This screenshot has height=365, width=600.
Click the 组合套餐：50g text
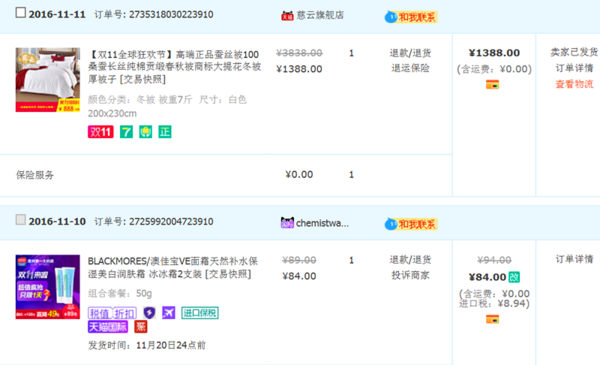(x=120, y=293)
